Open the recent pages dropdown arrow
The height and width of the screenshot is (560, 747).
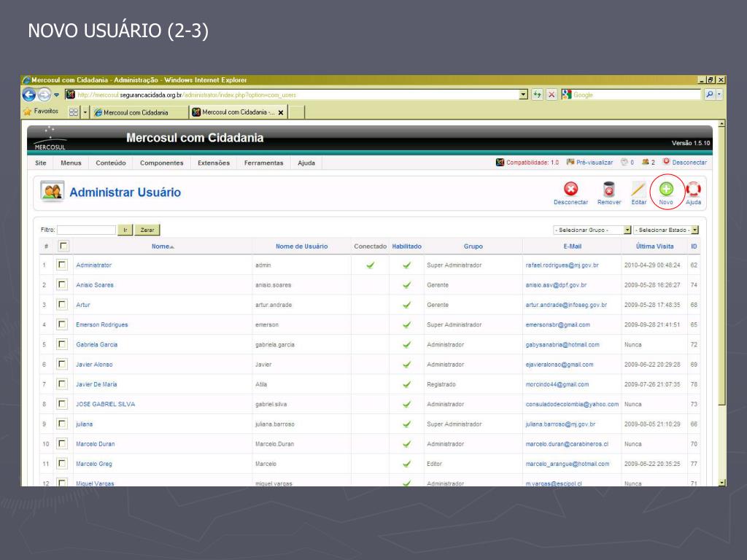(57, 95)
